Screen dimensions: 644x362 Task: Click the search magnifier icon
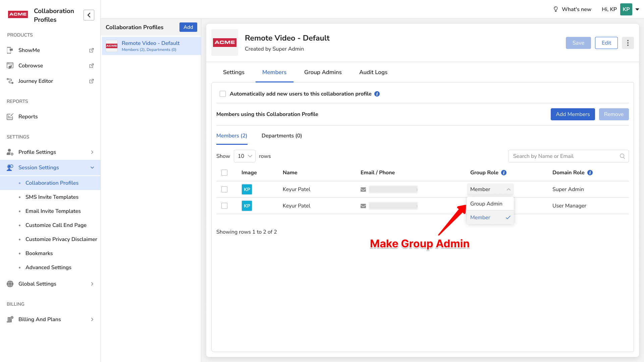click(622, 156)
